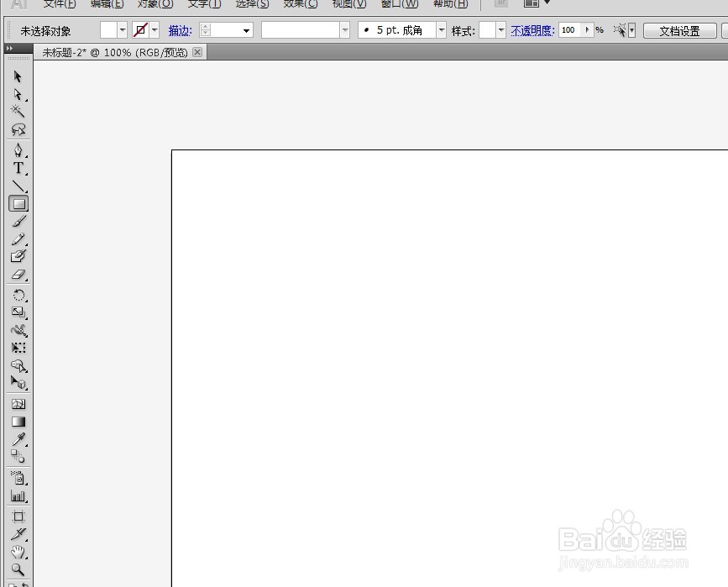Open the 帮助(H) menu
This screenshot has width=728, height=587.
[x=450, y=3]
